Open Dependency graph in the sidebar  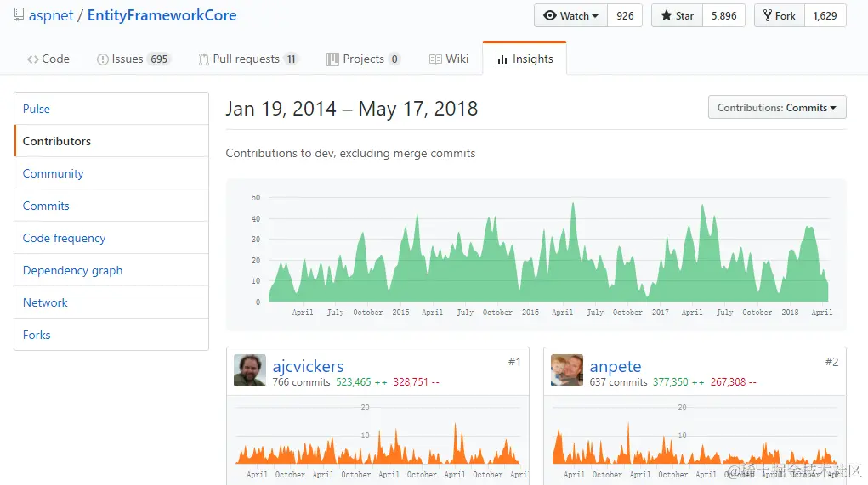point(111,270)
